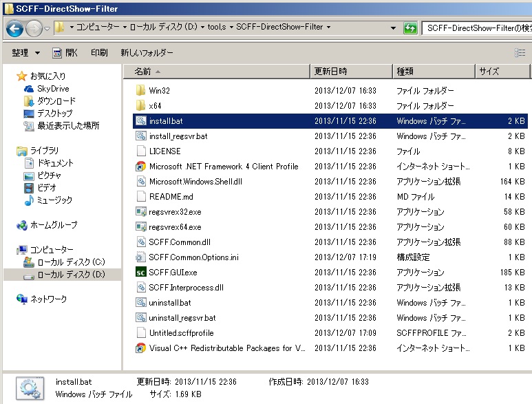Expand the SCFF-DirectShow-Filter breadcrumb arrow
The width and height of the screenshot is (532, 404).
328,27
